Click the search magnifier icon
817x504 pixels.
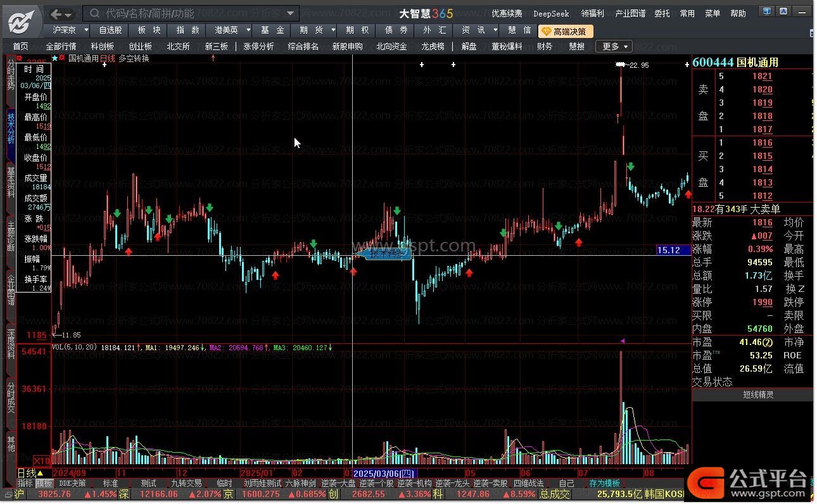coord(94,13)
